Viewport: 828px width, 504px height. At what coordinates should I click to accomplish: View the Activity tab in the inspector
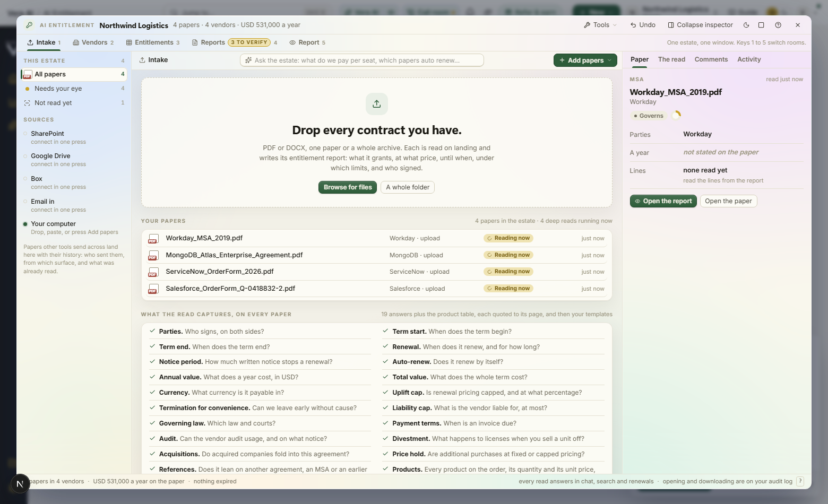click(749, 59)
